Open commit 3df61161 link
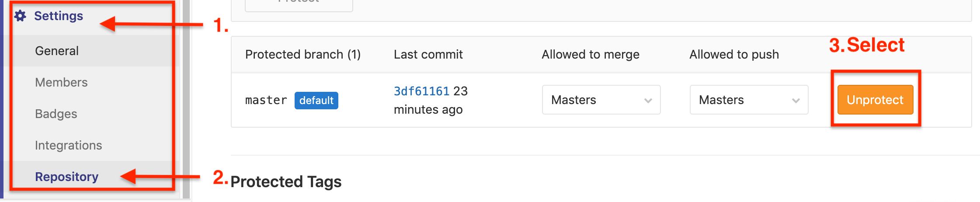 tap(421, 91)
